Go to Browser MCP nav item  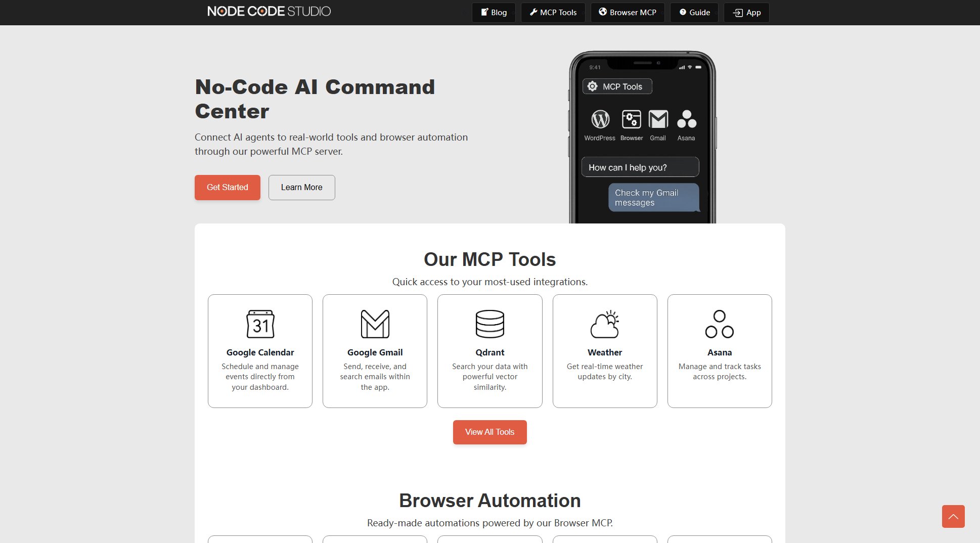tap(628, 13)
